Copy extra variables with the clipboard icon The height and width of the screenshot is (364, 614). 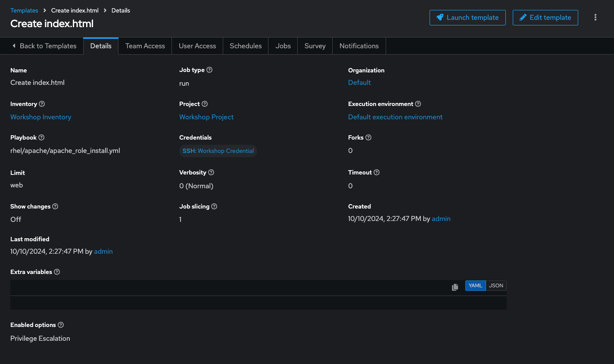click(x=455, y=287)
